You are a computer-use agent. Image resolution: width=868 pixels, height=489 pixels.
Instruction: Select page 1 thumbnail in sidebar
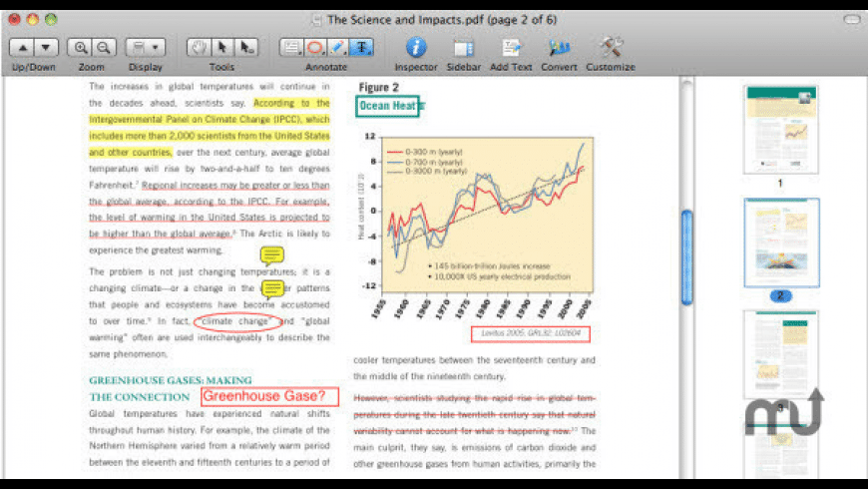tap(780, 130)
